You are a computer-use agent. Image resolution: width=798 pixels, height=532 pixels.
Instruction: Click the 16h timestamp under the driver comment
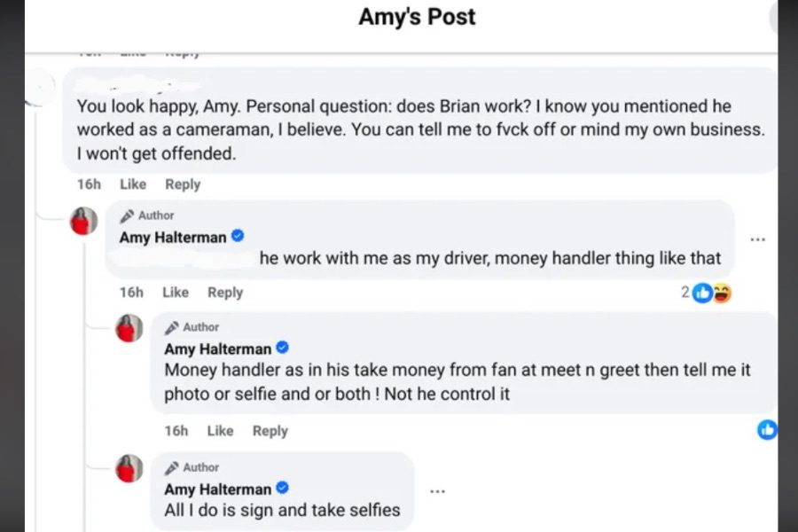pos(131,293)
